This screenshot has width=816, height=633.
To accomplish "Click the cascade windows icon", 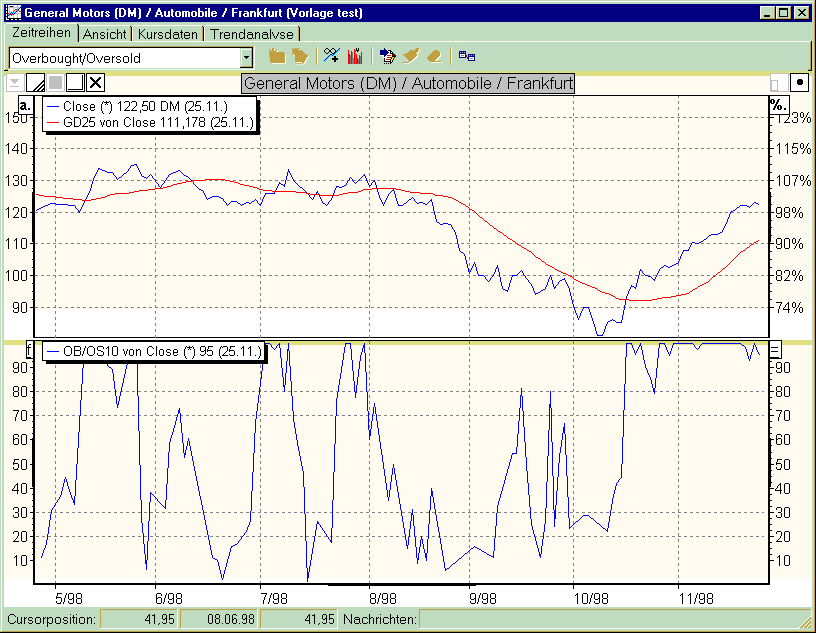I will [466, 57].
